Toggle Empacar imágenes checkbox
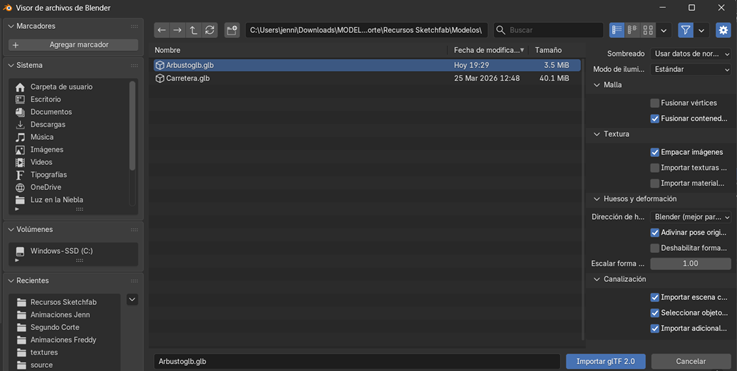The width and height of the screenshot is (737, 371). pyautogui.click(x=655, y=152)
